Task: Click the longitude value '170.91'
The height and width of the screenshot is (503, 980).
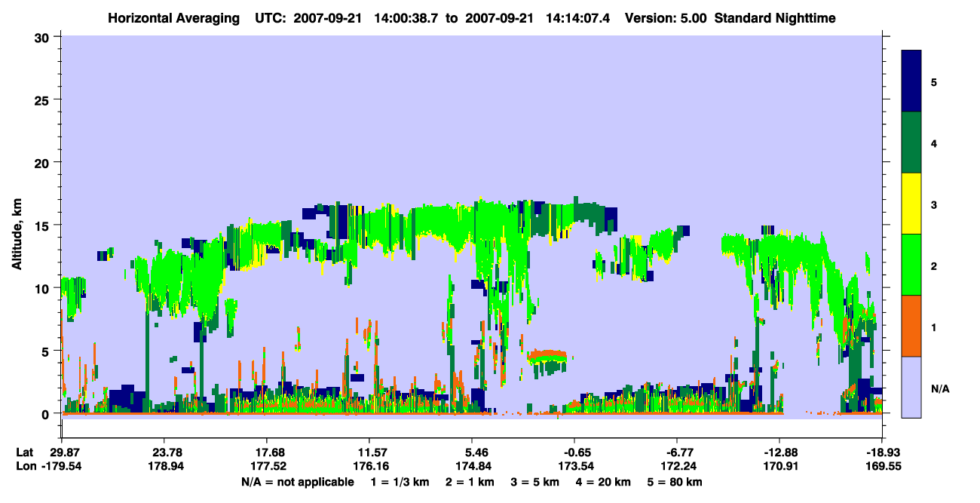Action: [x=779, y=466]
